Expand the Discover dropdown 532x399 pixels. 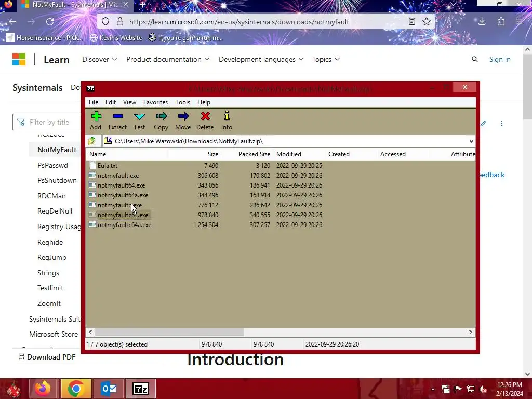pyautogui.click(x=99, y=59)
